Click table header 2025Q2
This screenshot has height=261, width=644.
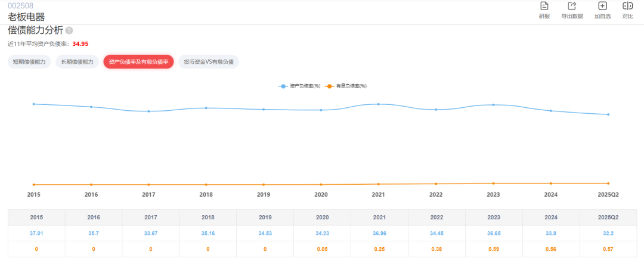click(x=608, y=218)
